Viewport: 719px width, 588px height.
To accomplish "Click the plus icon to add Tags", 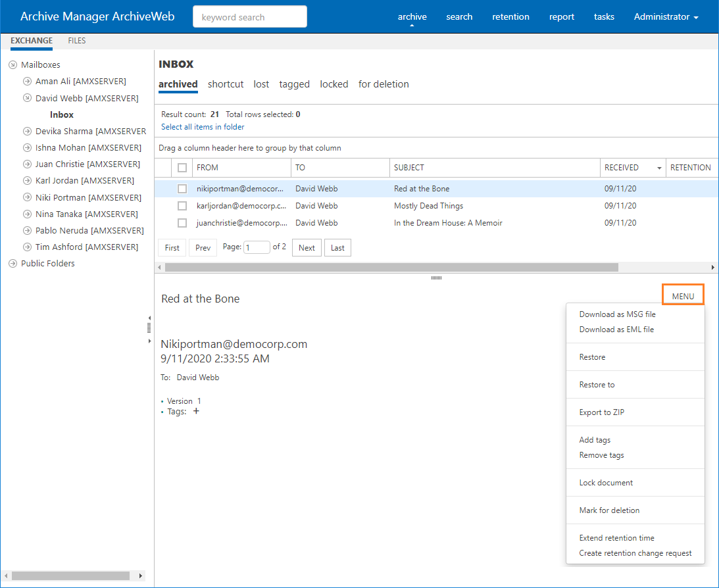I will click(x=196, y=412).
